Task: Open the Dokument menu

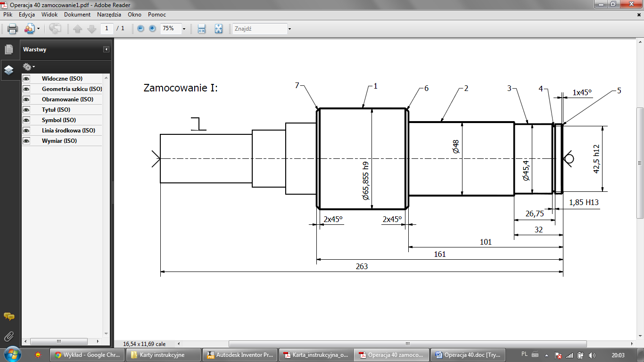Action: (77, 15)
